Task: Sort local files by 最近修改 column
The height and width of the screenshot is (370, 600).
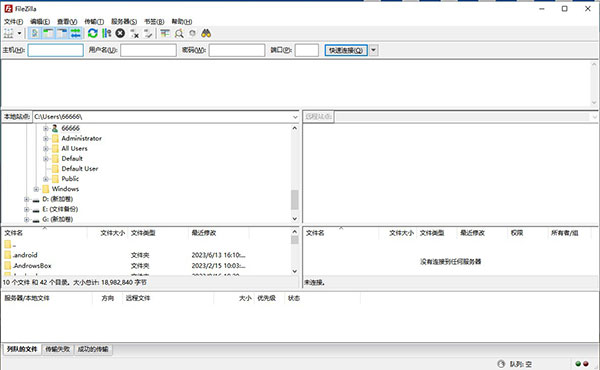Action: (x=219, y=233)
